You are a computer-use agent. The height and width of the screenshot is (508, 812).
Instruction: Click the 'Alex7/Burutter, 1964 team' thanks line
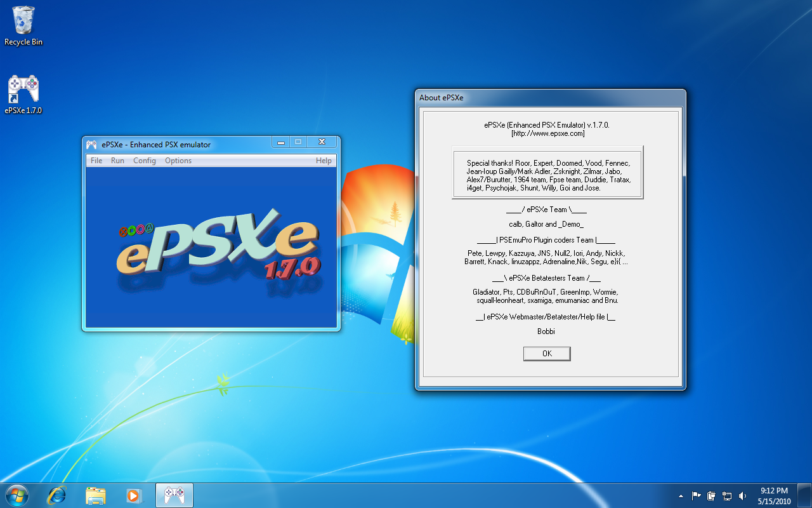[x=548, y=180]
